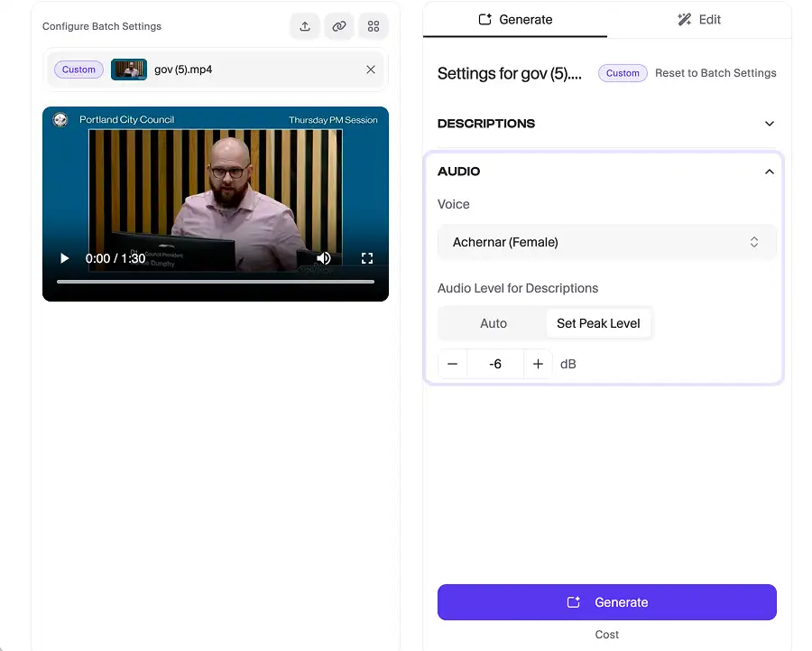Enter fullscreen on the video player
Viewport: 812px width, 651px height.
coord(367,258)
